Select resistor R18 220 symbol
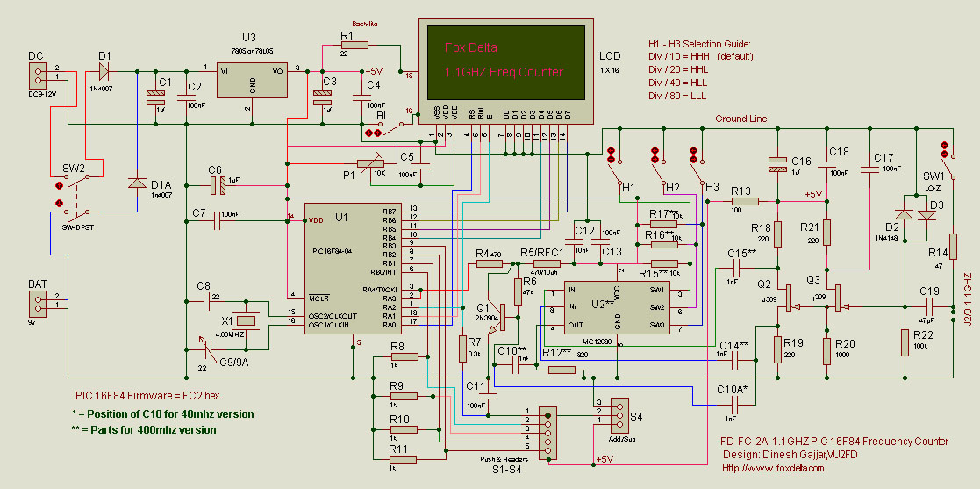 778,234
